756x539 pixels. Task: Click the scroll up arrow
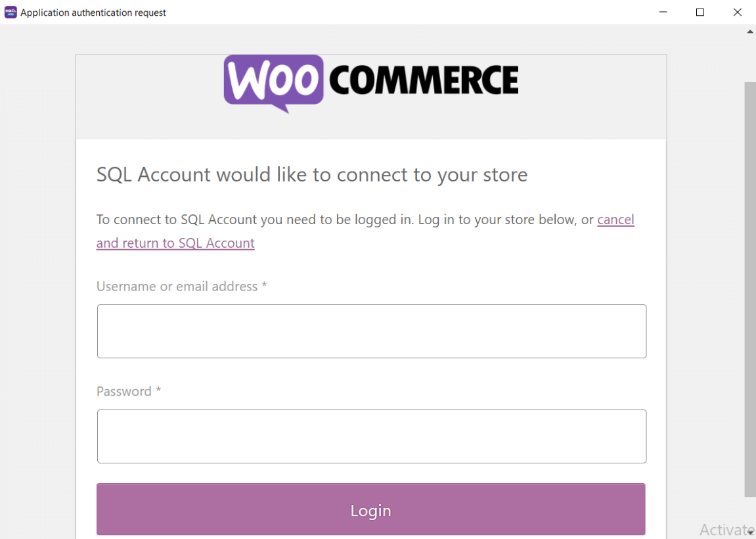pyautogui.click(x=750, y=31)
